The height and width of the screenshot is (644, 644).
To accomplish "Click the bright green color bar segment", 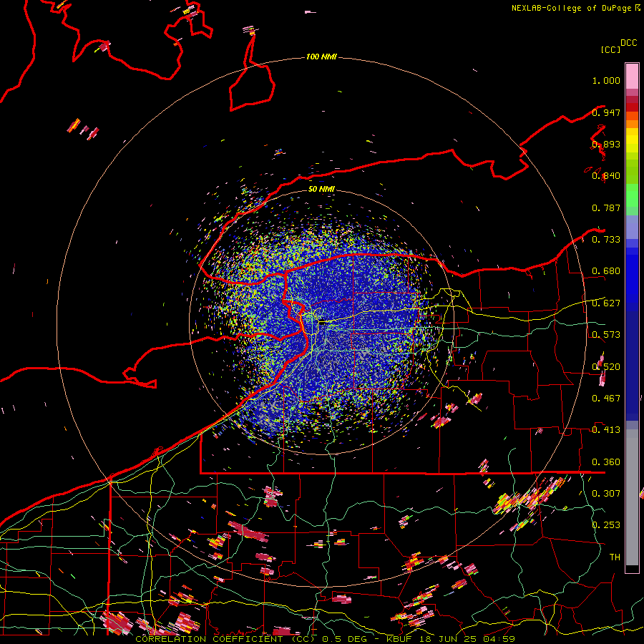I will (x=632, y=195).
